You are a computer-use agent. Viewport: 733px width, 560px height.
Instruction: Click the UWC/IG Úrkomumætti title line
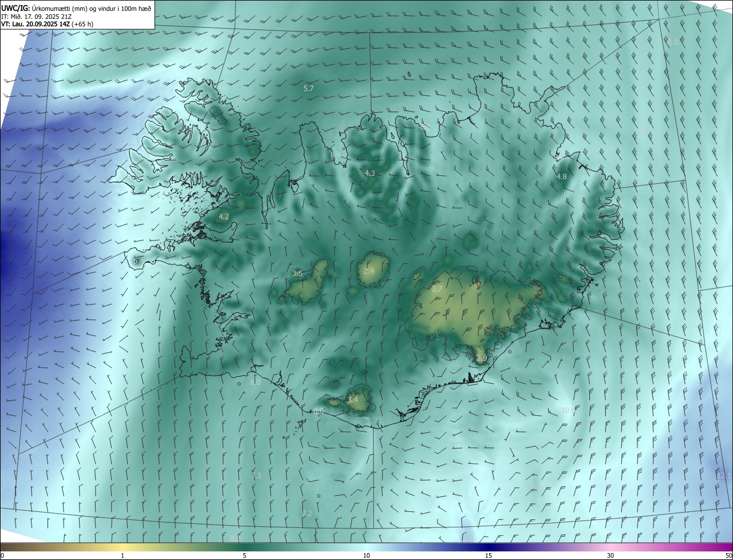(76, 8)
